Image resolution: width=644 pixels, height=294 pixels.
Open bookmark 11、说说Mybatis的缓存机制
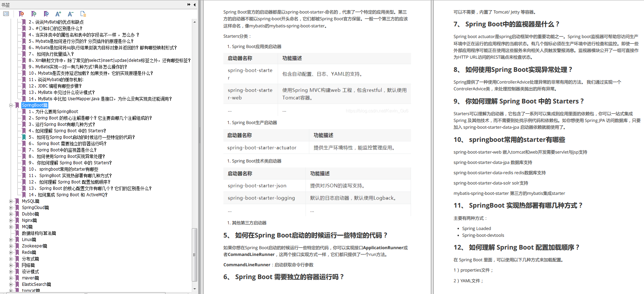(56, 80)
